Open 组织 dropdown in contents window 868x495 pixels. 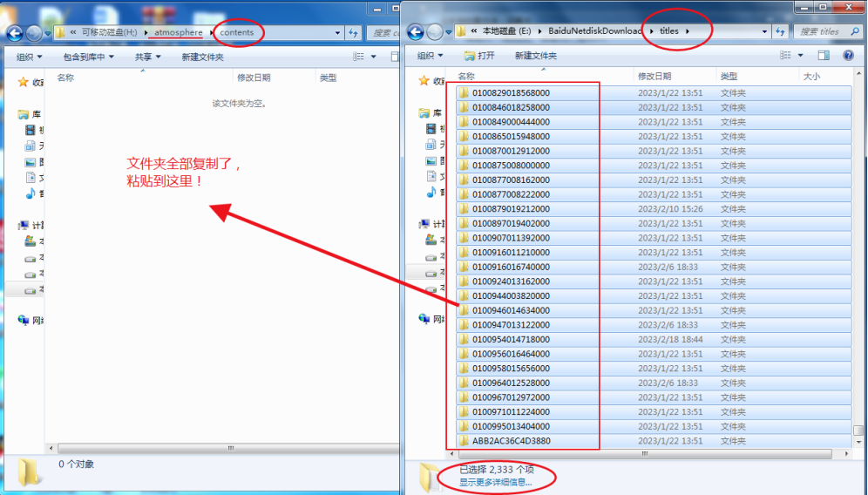point(29,57)
